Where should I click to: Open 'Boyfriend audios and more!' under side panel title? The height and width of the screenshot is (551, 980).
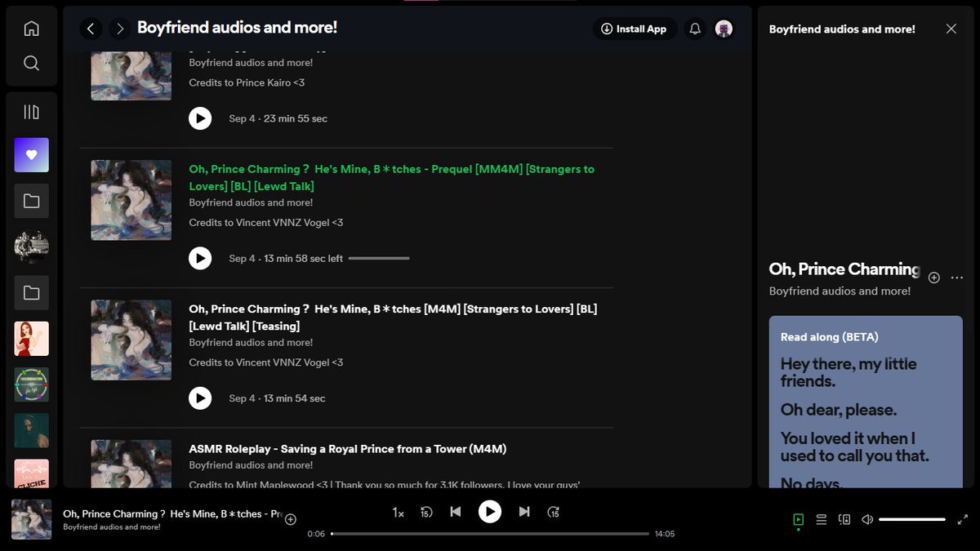click(840, 291)
